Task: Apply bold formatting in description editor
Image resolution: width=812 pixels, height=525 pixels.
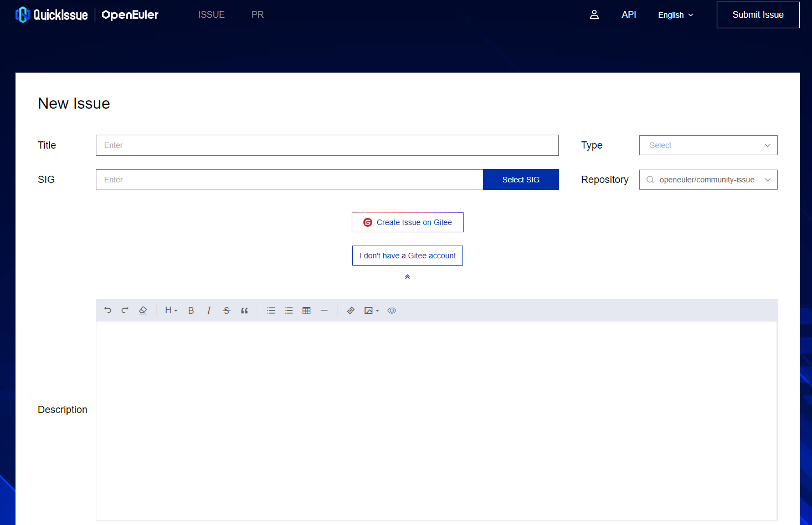Action: click(x=191, y=310)
